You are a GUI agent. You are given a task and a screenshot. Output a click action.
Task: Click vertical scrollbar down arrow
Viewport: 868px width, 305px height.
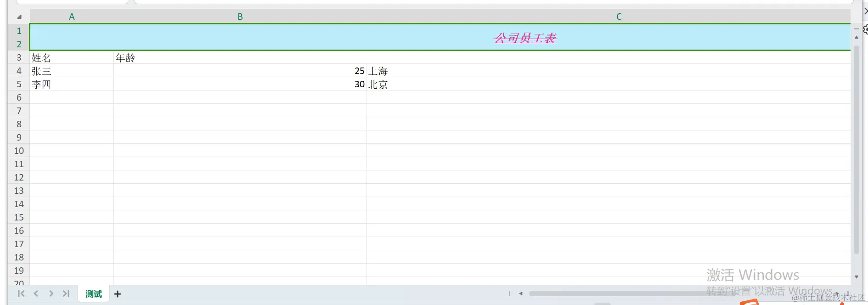[x=857, y=277]
